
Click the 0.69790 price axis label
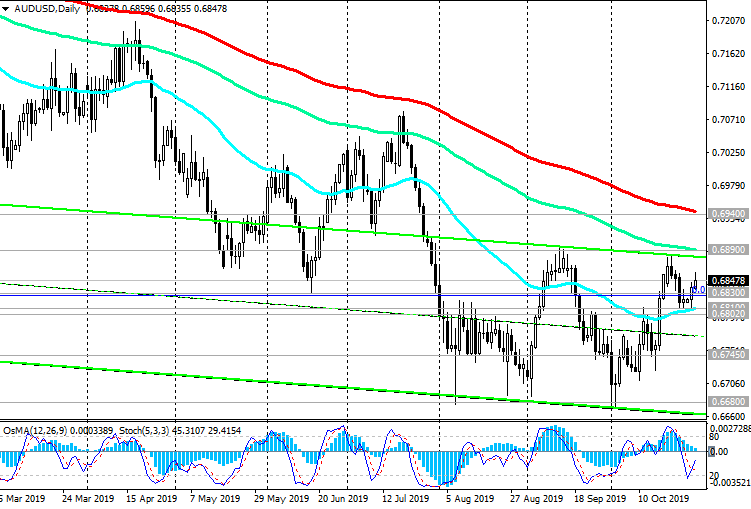(x=728, y=186)
